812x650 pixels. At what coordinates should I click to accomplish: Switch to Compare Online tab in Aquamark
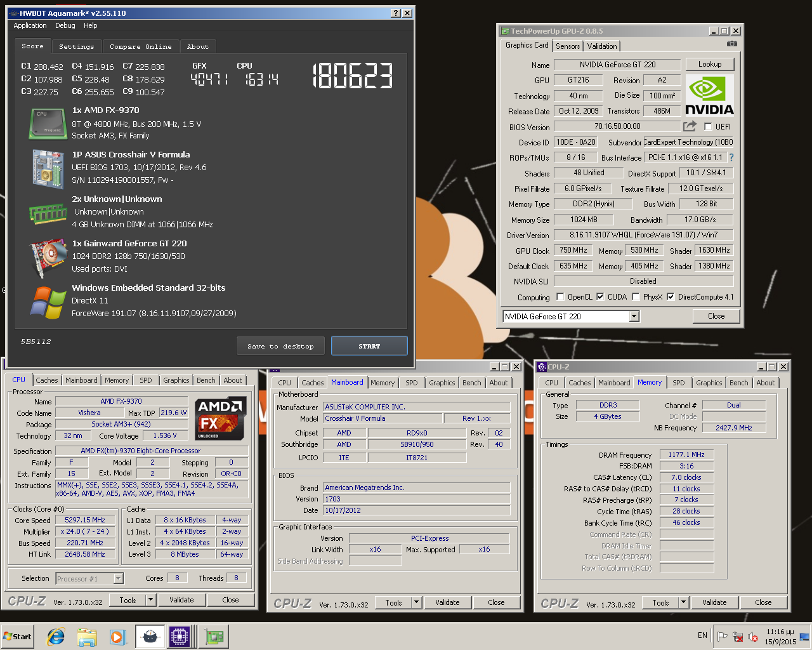coord(140,46)
